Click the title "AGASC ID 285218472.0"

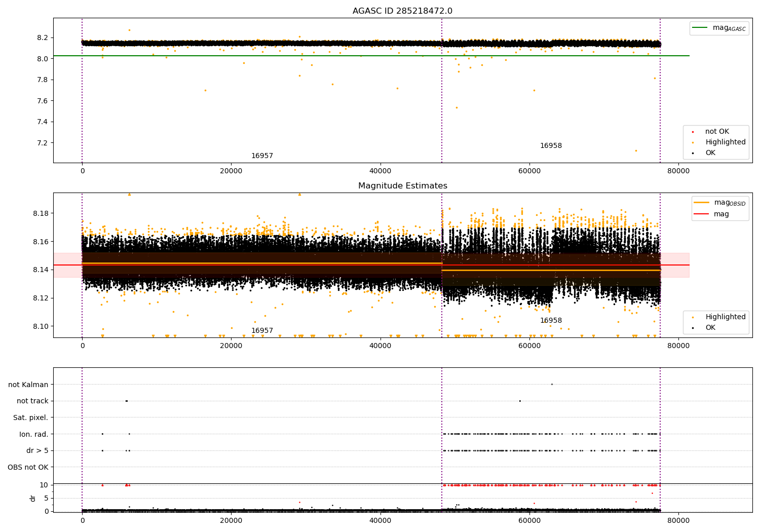402,11
